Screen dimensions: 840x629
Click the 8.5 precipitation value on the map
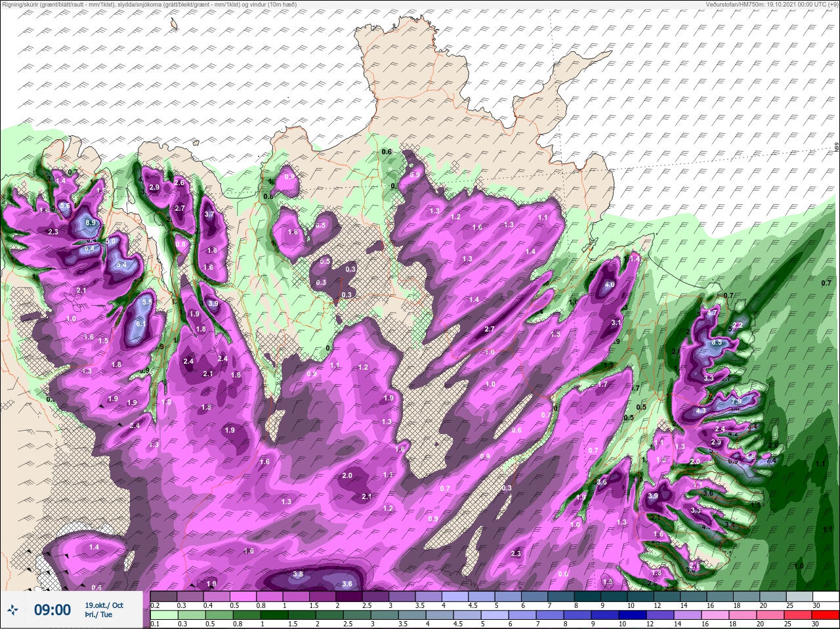pyautogui.click(x=717, y=342)
